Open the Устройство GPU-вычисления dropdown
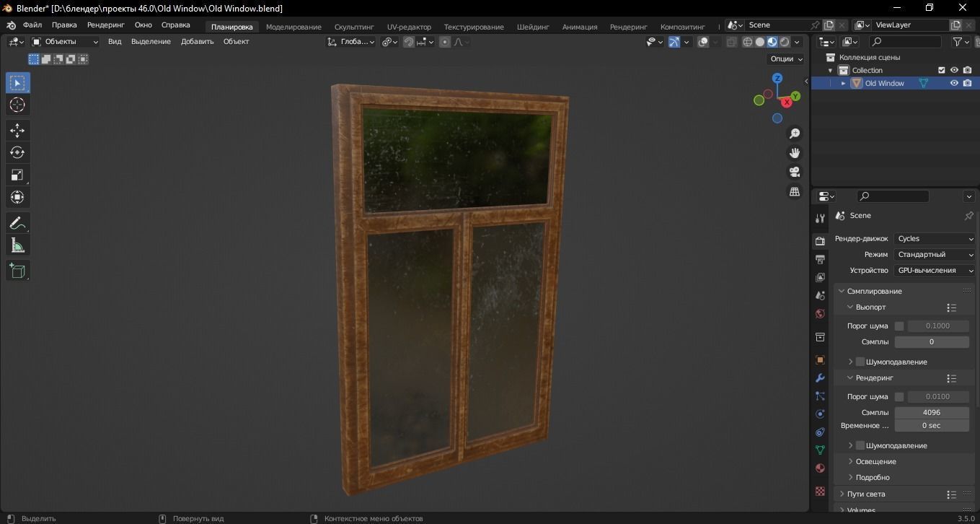This screenshot has width=980, height=524. [935, 271]
